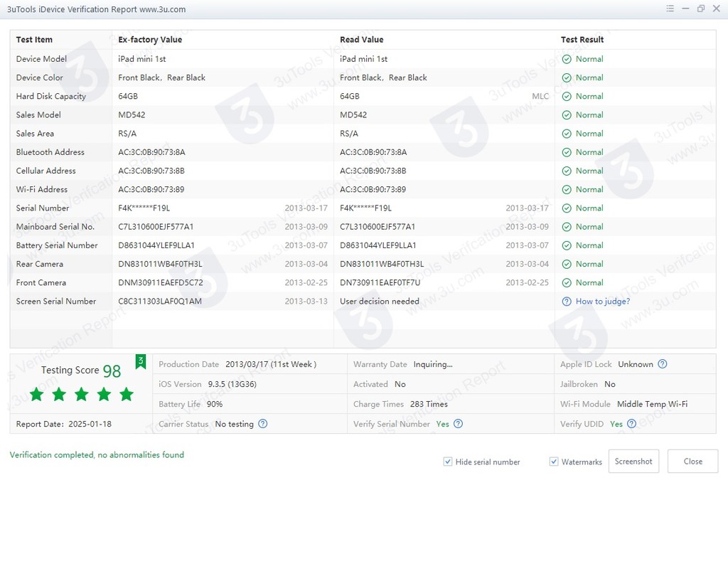Open help icon next to Verify UDID

[631, 424]
